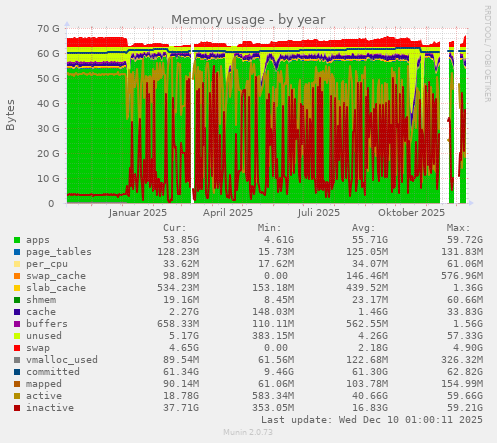Image resolution: width=497 pixels, height=443 pixels.
Task: Click the committed navy legend square
Action: pyautogui.click(x=17, y=372)
